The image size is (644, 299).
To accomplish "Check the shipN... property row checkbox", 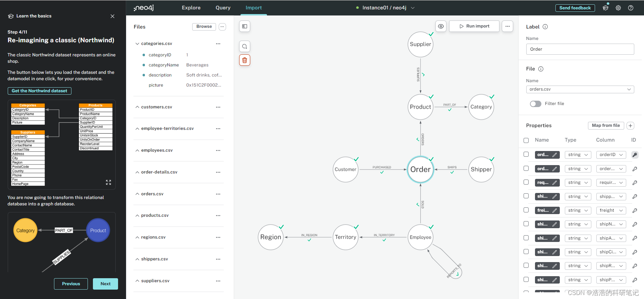I will click(x=526, y=224).
